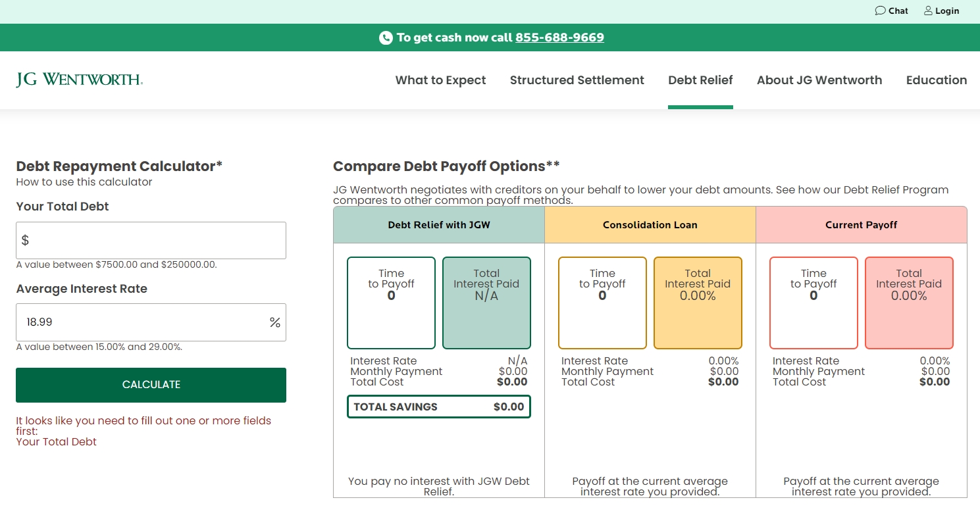This screenshot has height=523, width=980.
Task: Open the What to Expect menu item
Action: click(440, 80)
